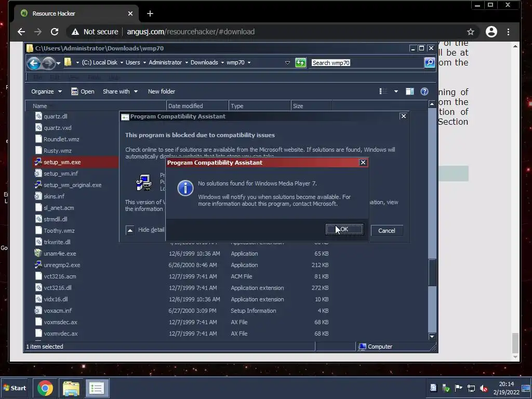532x399 pixels.
Task: Sort by the Name column header
Action: coord(96,106)
